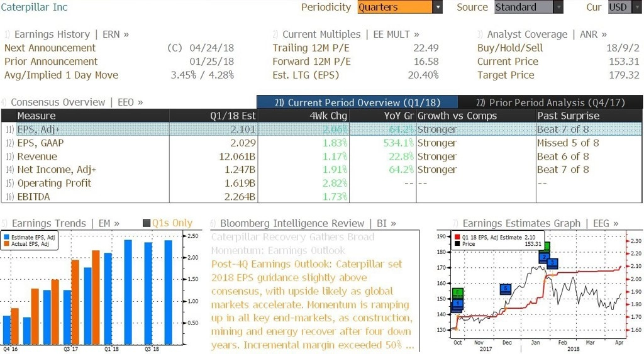This screenshot has height=354, width=644.
Task: Switch to Current Period Overview (Q1/18) tab
Action: (x=357, y=102)
